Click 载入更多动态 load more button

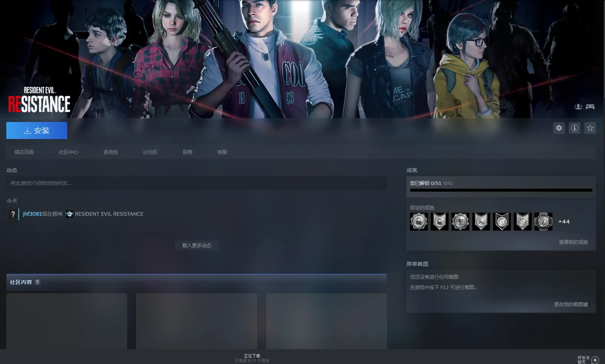point(196,245)
